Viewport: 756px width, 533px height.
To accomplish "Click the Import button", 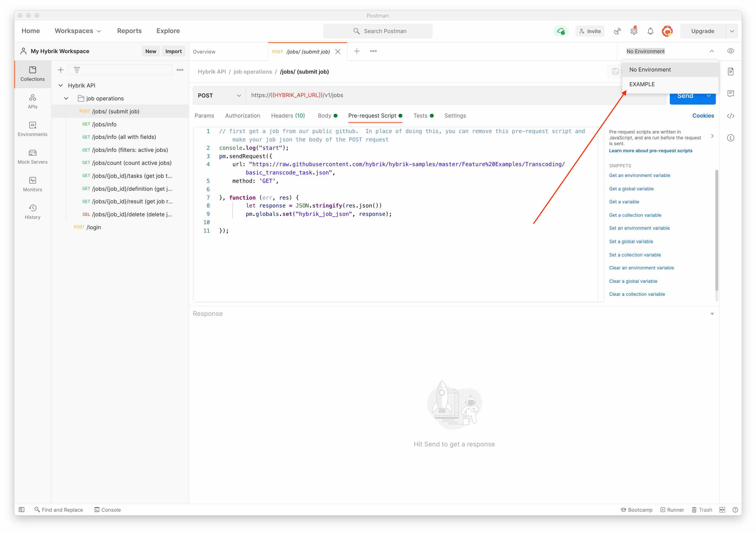I will [173, 51].
